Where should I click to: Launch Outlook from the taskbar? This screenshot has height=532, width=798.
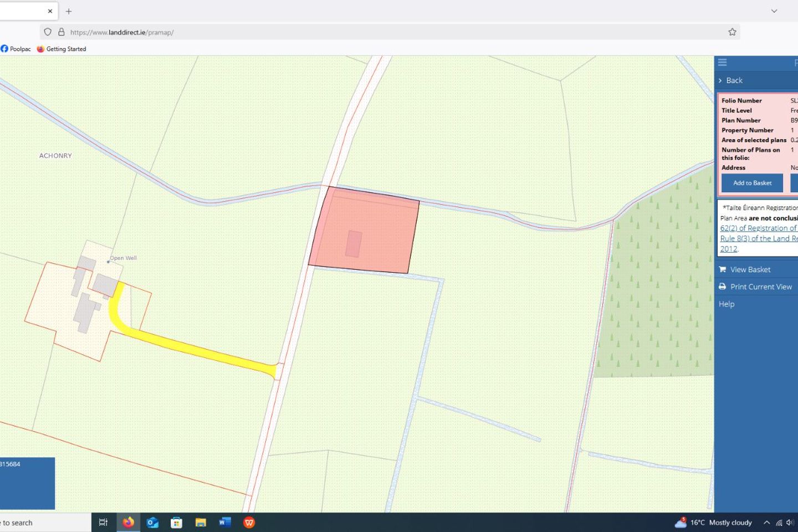152,522
